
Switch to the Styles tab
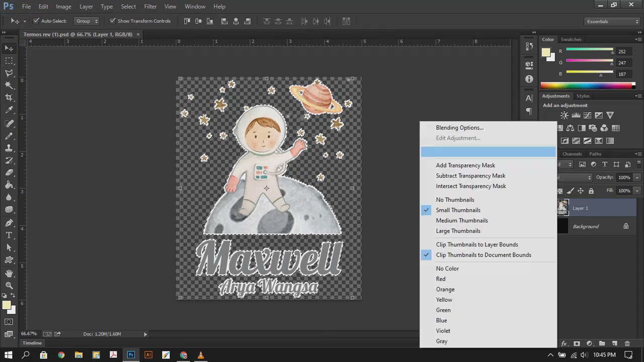(583, 96)
